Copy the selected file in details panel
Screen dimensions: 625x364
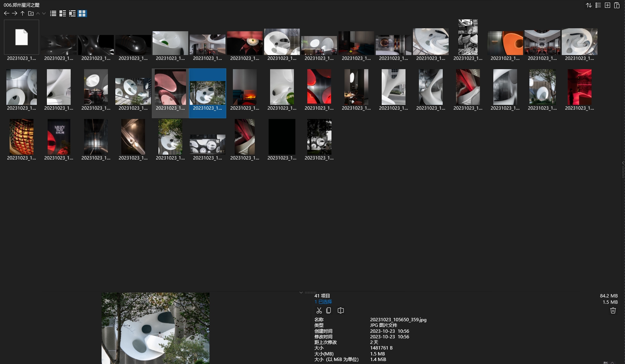click(x=328, y=310)
